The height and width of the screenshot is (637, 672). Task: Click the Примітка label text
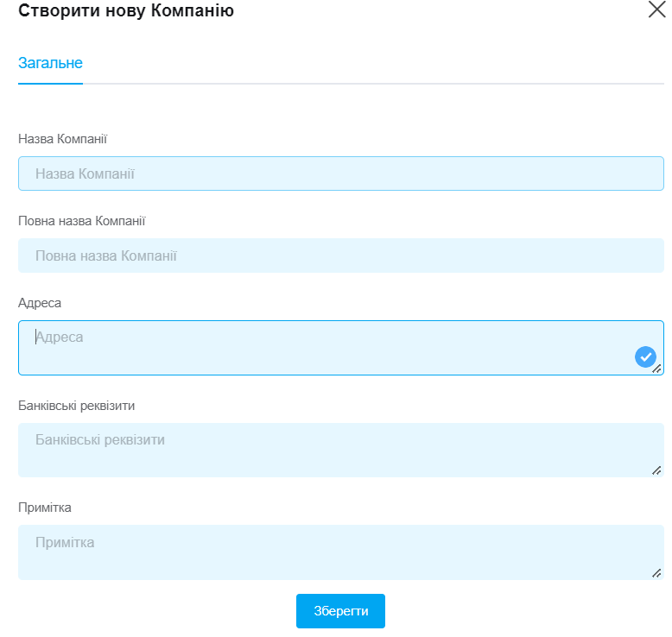coord(45,508)
